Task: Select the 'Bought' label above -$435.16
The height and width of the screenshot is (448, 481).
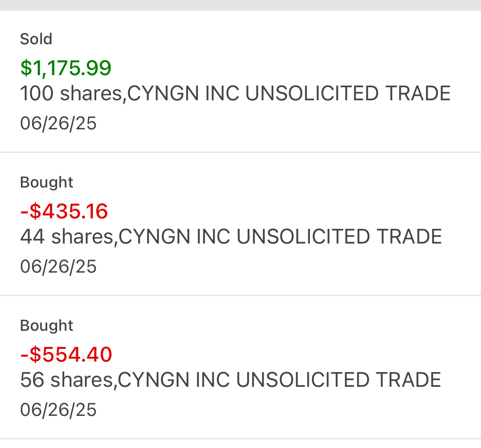Action: point(46,182)
